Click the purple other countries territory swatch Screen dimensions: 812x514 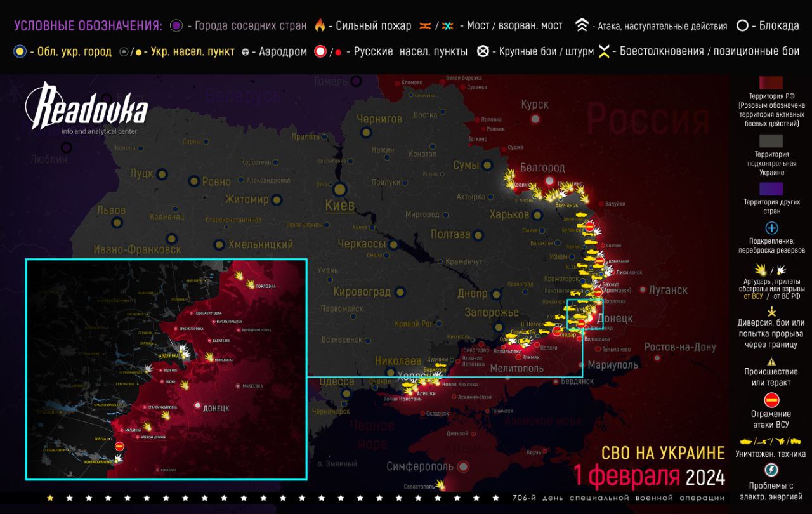tap(771, 188)
